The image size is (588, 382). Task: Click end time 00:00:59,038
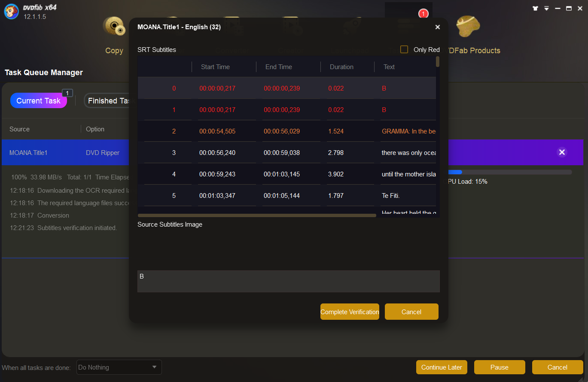(282, 153)
